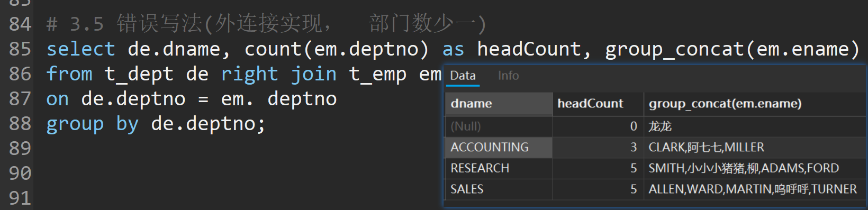Select the cell starting with ALLEN,WARD
This screenshot has width=868, height=210.
click(x=755, y=189)
